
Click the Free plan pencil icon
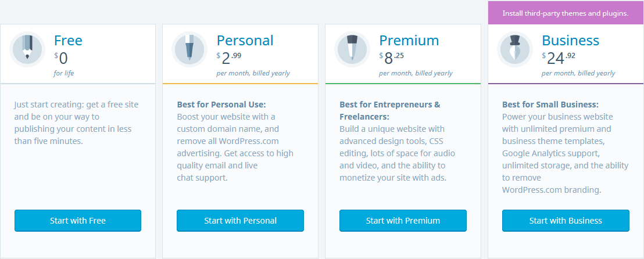coord(27,49)
